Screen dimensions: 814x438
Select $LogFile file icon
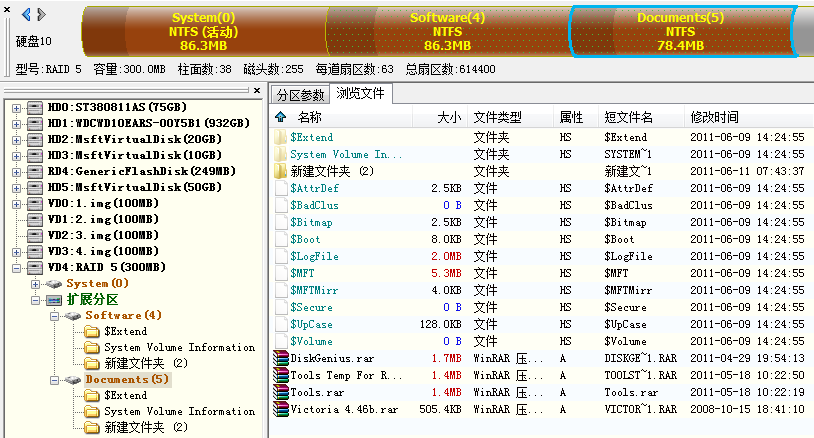[x=281, y=256]
